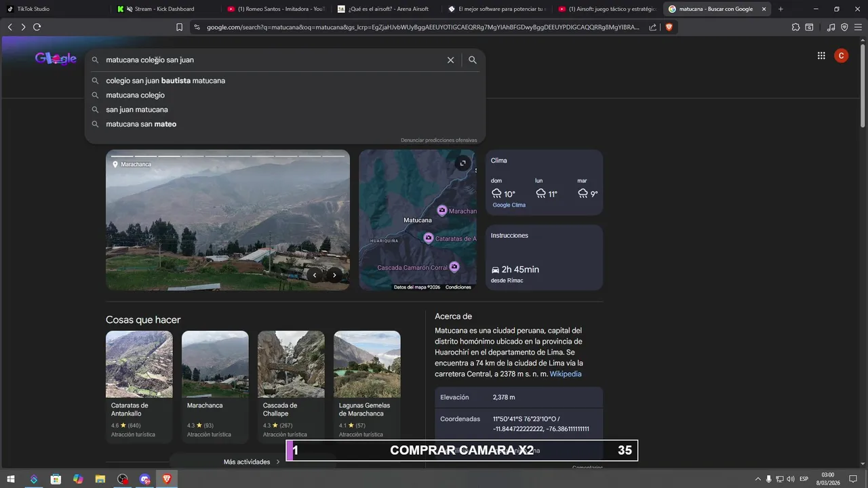Image resolution: width=868 pixels, height=488 pixels.
Task: Switch ESP input language indicator
Action: (804, 479)
